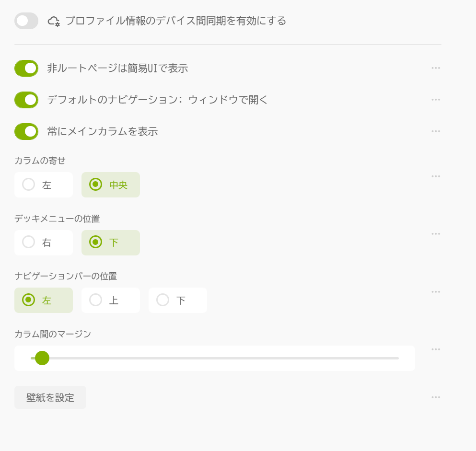476x451 pixels.
Task: Turn off デフォルトのナビゲーション: ウィンドウで開く
Action: click(x=26, y=99)
